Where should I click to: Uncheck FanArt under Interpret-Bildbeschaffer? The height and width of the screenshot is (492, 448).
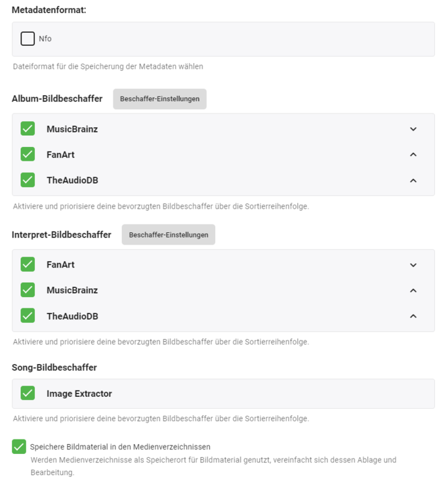point(28,264)
